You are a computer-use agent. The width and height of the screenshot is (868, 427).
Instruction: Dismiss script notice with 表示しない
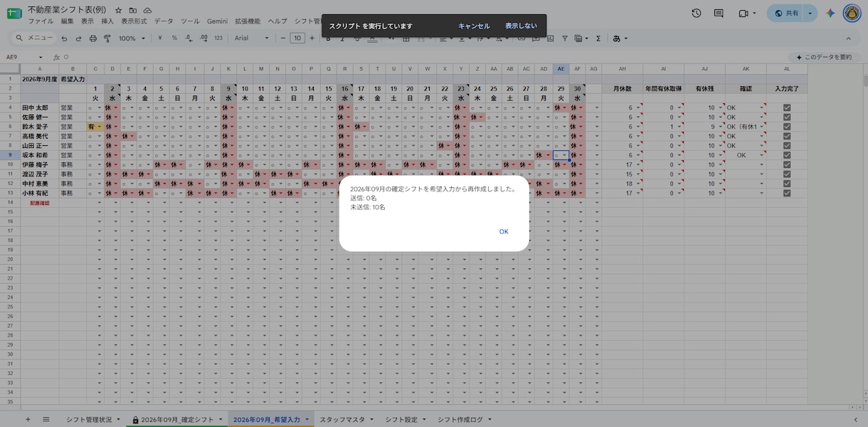pyautogui.click(x=521, y=26)
